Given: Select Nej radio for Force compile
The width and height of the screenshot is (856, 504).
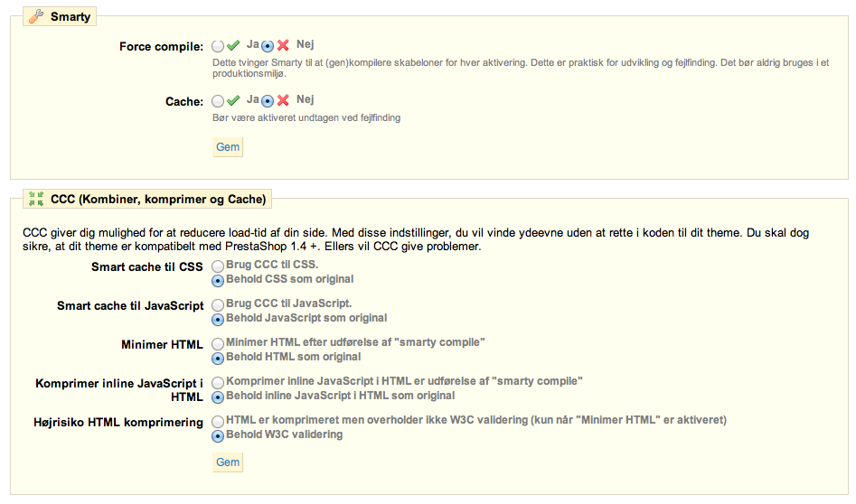Looking at the screenshot, I should [268, 46].
